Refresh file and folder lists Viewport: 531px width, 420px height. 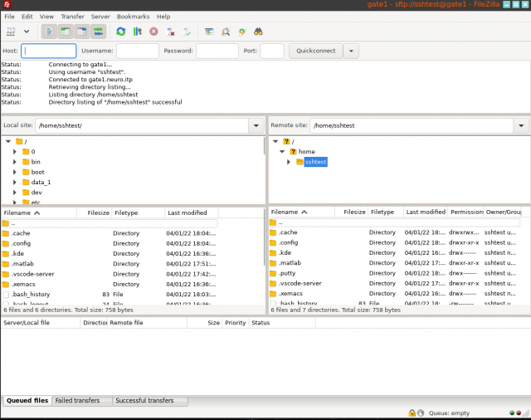pos(121,32)
